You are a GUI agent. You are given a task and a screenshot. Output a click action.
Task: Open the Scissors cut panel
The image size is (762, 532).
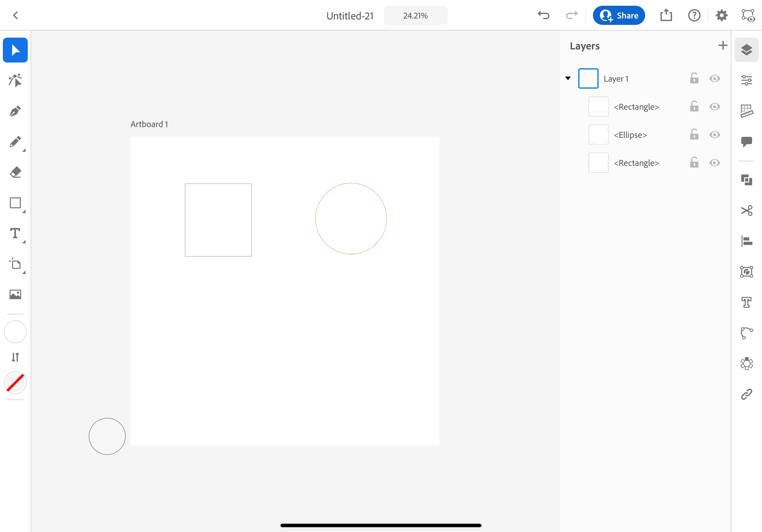pyautogui.click(x=746, y=211)
